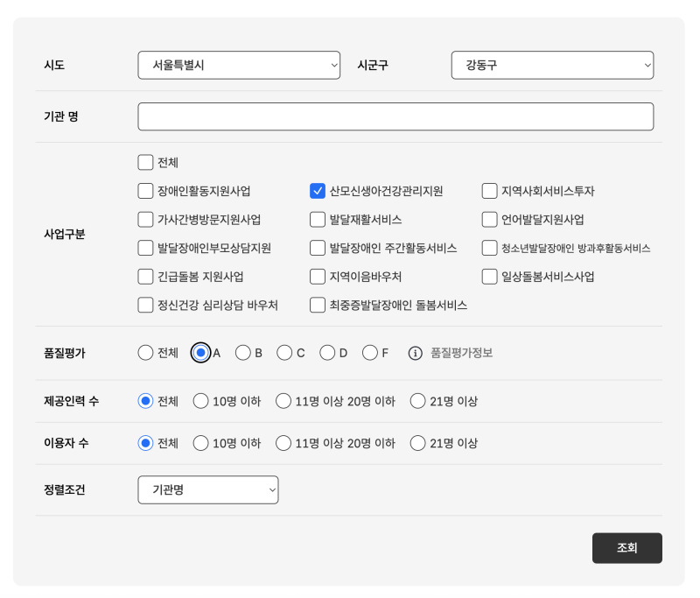The image size is (700, 598).
Task: Check 지역이음바우처 checkbox
Action: click(x=318, y=277)
